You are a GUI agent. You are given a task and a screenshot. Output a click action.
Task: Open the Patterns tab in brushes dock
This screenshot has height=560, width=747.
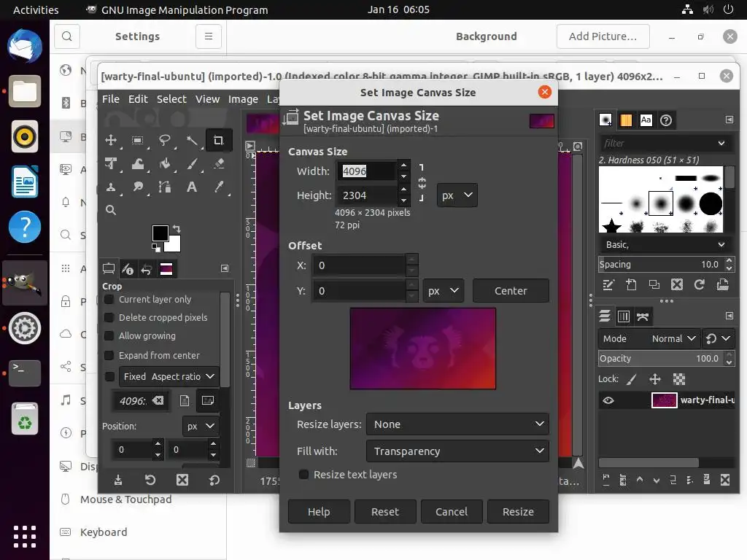[x=625, y=120]
